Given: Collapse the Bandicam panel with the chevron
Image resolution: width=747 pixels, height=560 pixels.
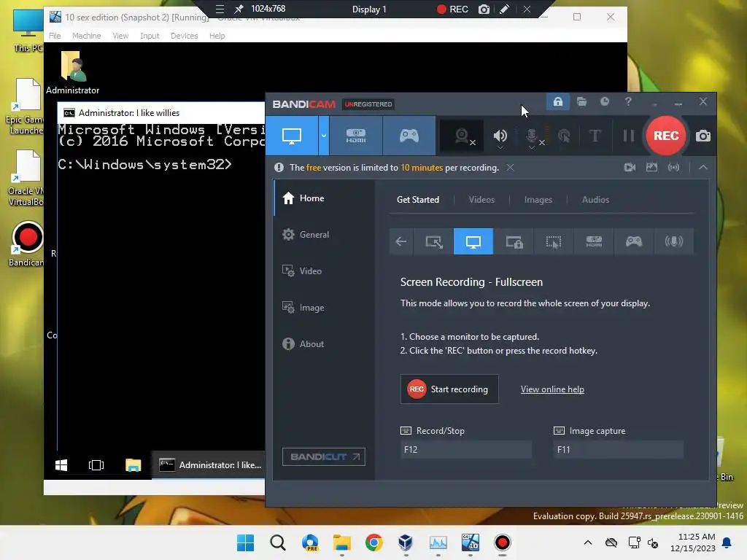Looking at the screenshot, I should 703,167.
